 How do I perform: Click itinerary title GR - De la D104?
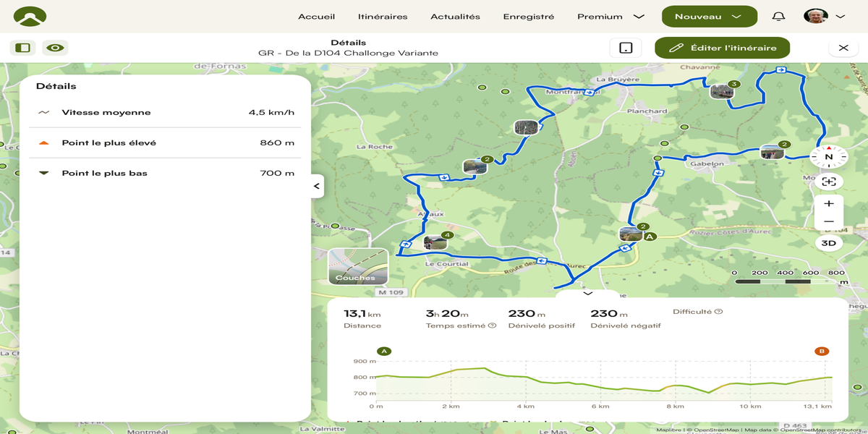click(348, 53)
